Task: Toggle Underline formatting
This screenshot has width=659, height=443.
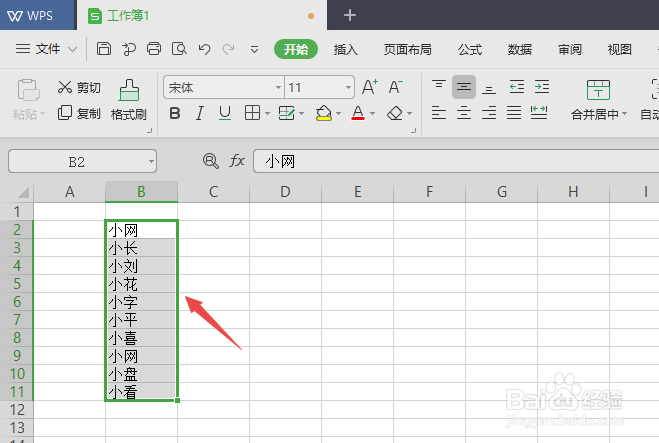Action: [225, 113]
